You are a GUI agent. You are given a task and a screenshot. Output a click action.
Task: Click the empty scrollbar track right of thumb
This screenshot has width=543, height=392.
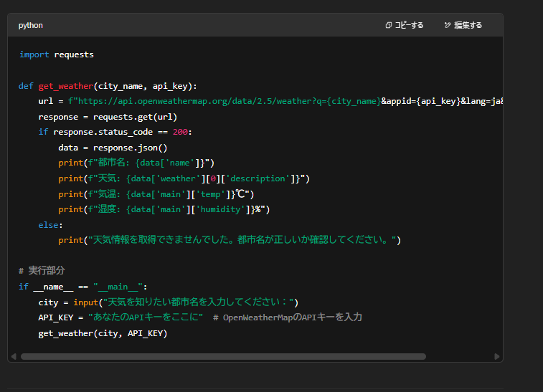coord(459,356)
